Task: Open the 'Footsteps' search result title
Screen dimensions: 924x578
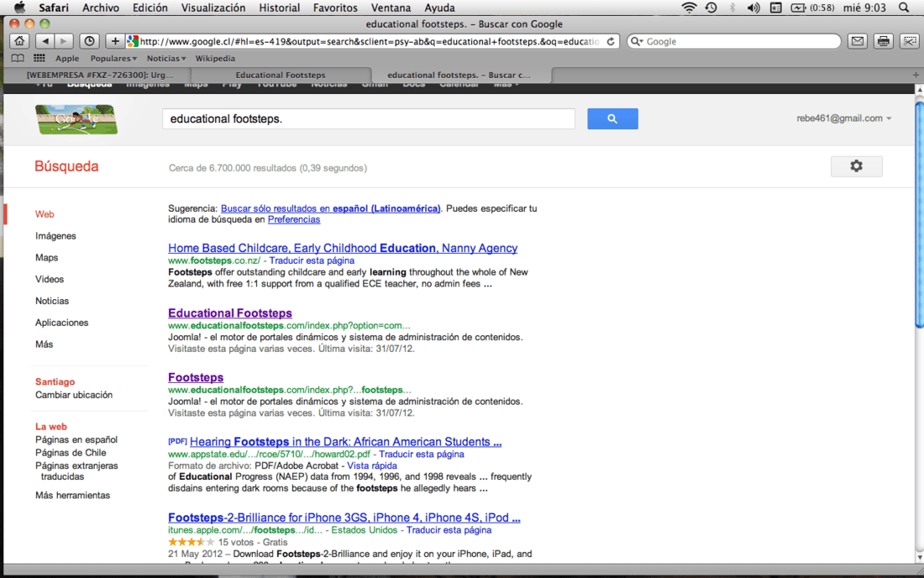Action: click(x=196, y=377)
